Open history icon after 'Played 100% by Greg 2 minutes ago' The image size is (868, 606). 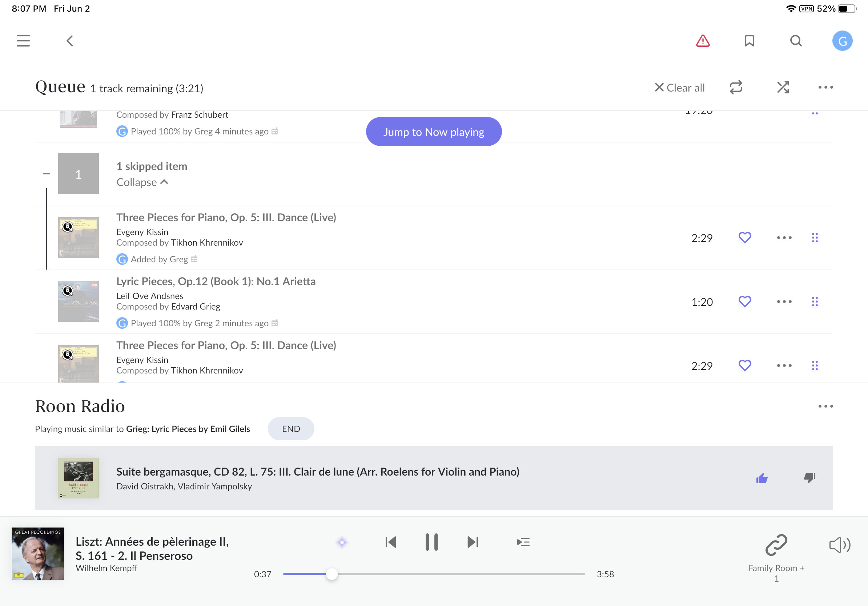pyautogui.click(x=275, y=323)
